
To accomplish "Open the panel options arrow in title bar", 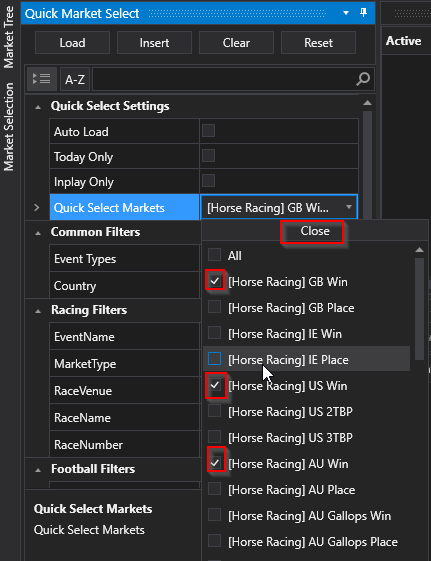I will 346,13.
